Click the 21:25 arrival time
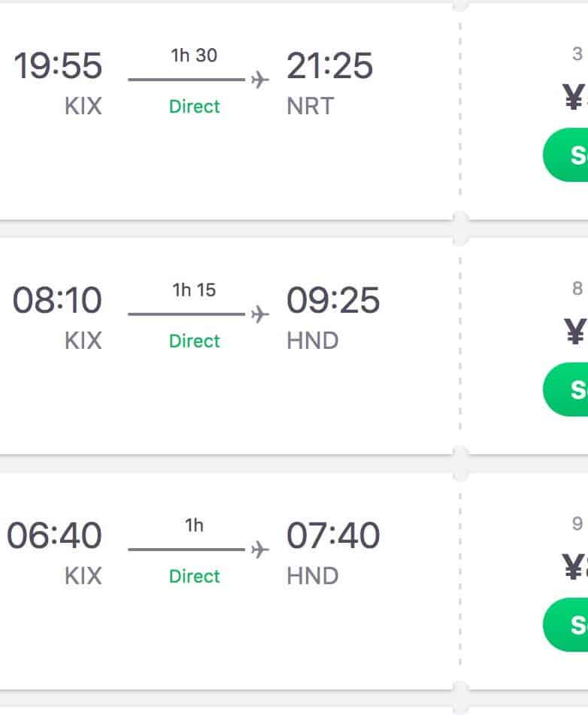Screen dimensions: 588x715 (329, 66)
